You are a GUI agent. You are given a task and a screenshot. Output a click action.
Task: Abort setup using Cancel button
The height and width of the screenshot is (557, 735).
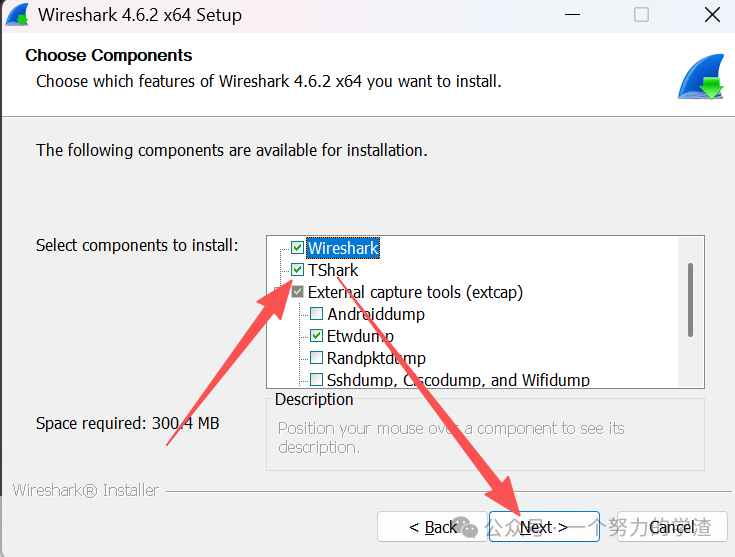672,527
